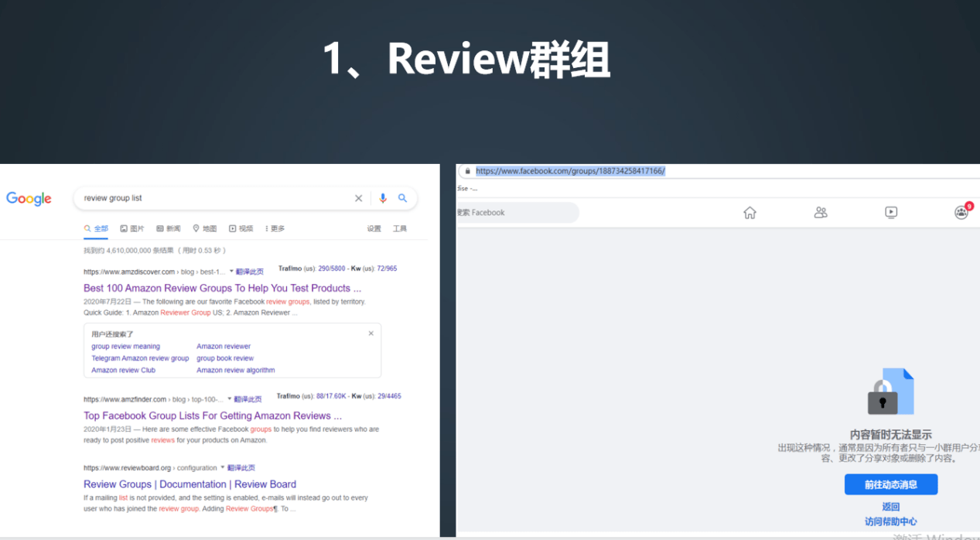The image size is (980, 540).
Task: Expand dropdown arrow beside reviewboard.org URL
Action: tap(223, 468)
